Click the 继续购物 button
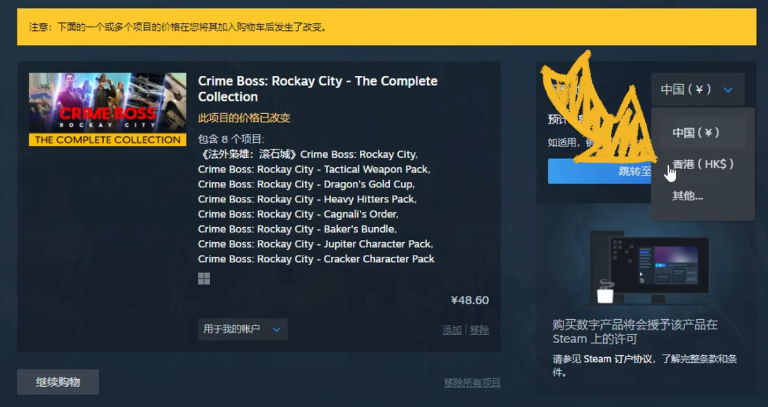The image size is (768, 407). (58, 382)
